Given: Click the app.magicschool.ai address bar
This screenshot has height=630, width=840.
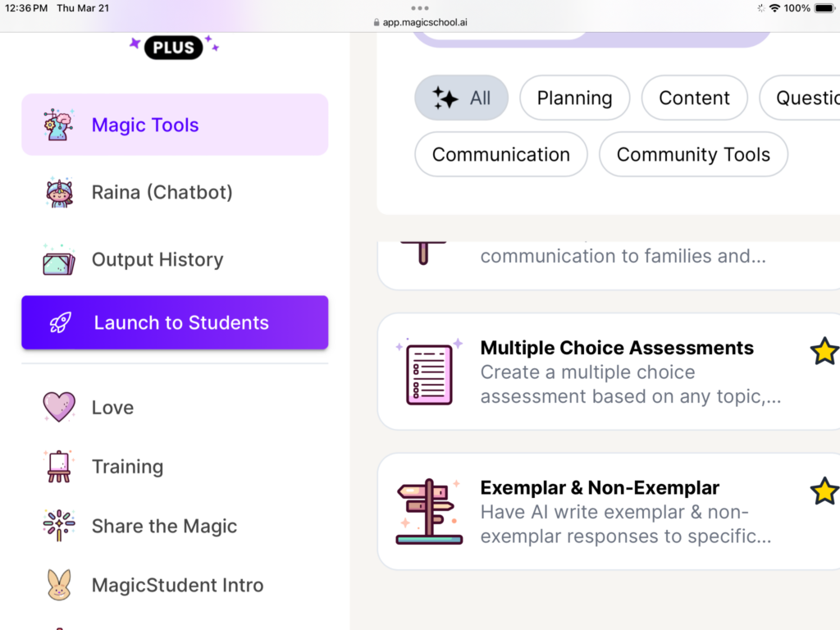Looking at the screenshot, I should coord(420,22).
